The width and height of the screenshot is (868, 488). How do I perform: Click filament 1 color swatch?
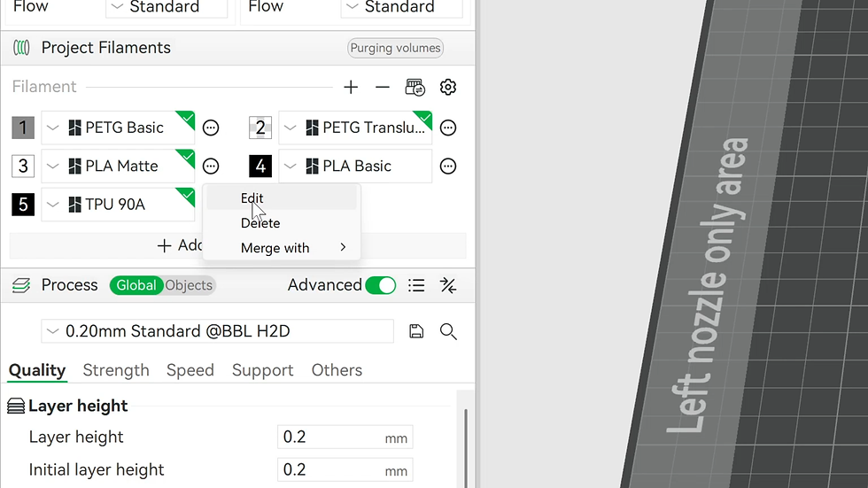click(x=23, y=128)
